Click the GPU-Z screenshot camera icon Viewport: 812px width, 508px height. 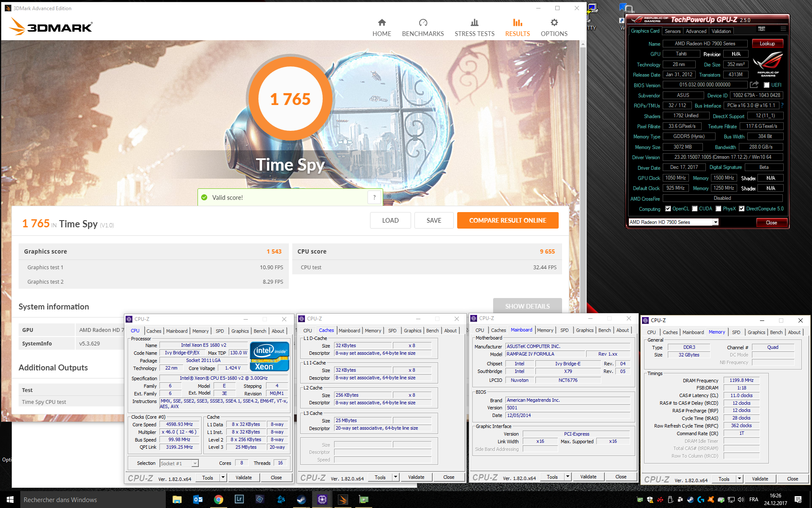pyautogui.click(x=762, y=29)
